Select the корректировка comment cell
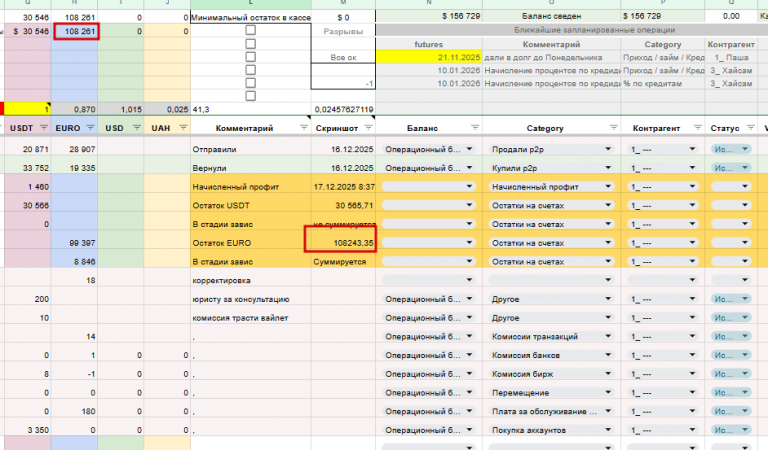 (251, 280)
